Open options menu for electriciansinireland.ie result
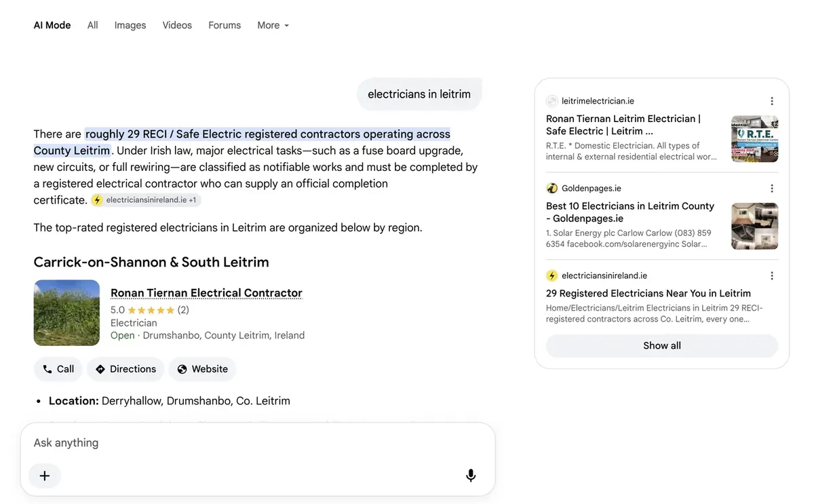 tap(772, 276)
